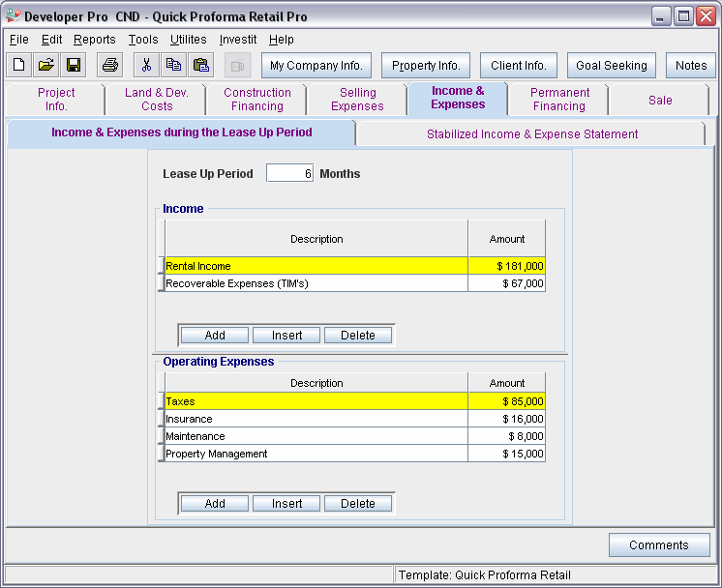The height and width of the screenshot is (588, 722).
Task: Copy using the duplicate pages icon
Action: (x=173, y=65)
